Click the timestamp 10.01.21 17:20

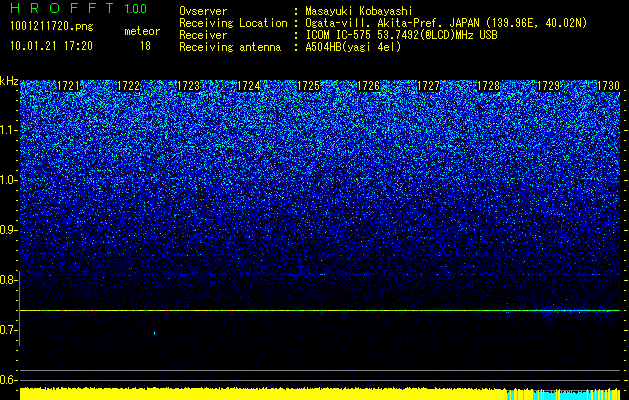click(51, 46)
